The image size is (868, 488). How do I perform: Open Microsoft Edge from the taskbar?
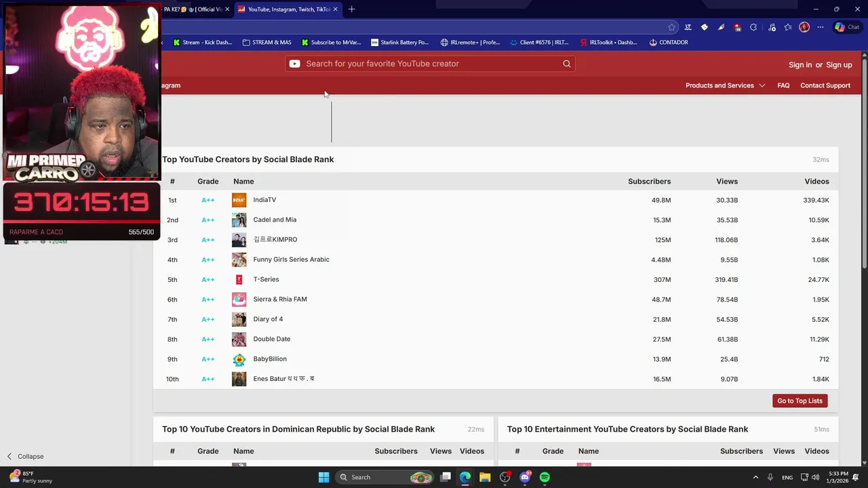click(x=465, y=477)
